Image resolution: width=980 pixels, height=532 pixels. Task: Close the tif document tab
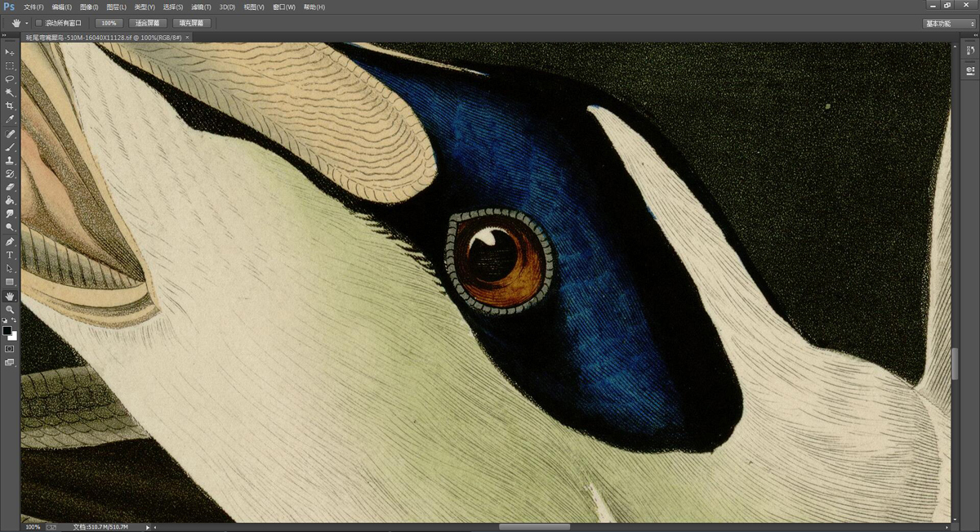point(187,37)
